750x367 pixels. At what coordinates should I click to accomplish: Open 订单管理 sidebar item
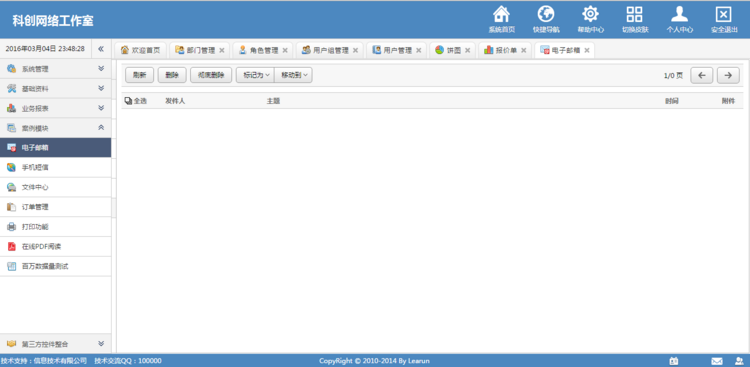(x=55, y=207)
